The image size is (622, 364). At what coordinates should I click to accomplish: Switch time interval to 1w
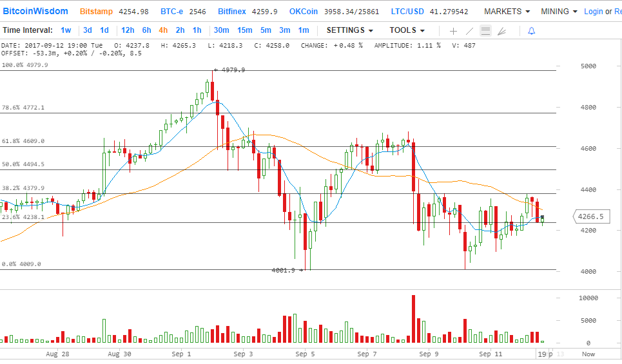pyautogui.click(x=66, y=30)
